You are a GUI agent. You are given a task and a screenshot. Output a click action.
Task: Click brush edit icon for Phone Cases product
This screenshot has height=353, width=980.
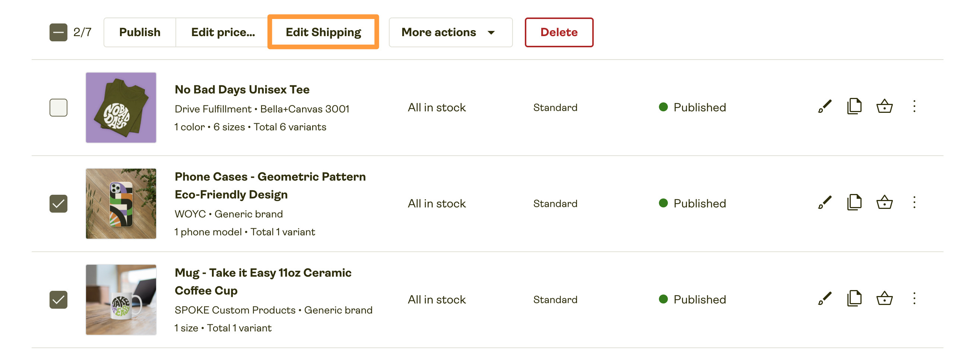(824, 203)
